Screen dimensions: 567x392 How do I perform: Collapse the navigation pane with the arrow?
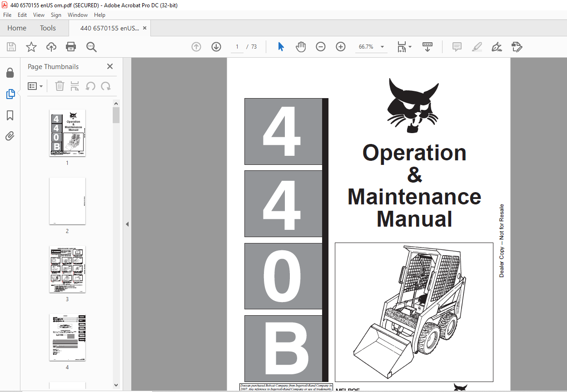pos(127,224)
